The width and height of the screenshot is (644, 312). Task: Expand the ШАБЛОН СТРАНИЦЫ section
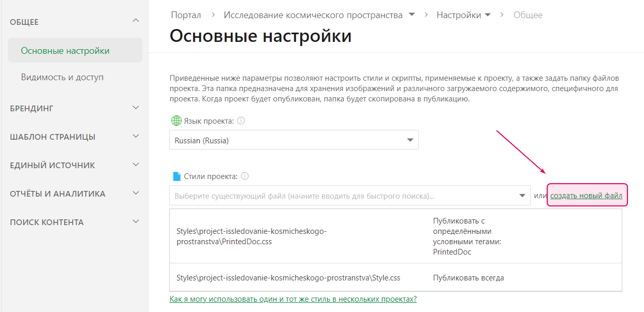(x=135, y=136)
